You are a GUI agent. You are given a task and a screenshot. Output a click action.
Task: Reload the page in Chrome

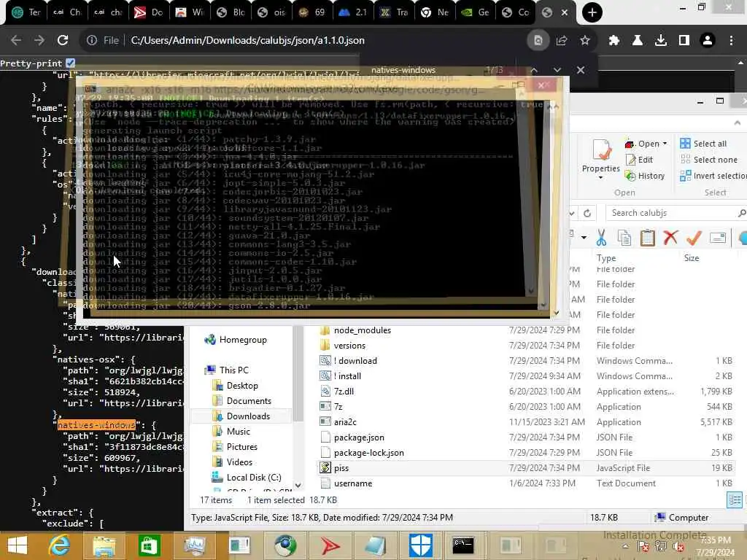tap(63, 41)
